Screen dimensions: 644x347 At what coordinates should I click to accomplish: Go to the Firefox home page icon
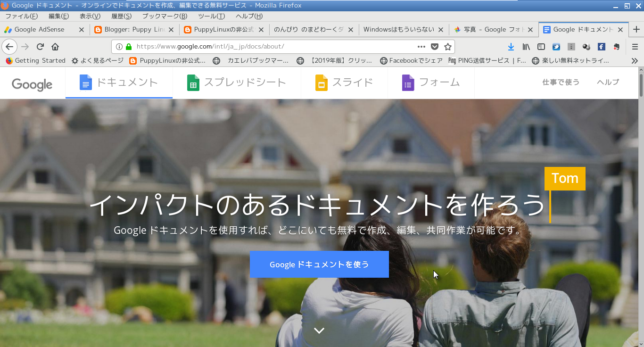pyautogui.click(x=55, y=47)
